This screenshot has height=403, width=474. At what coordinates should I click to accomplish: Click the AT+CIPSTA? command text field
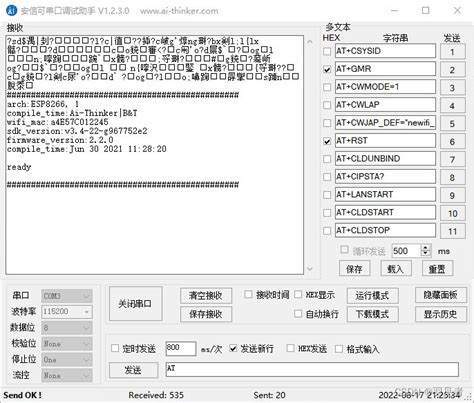coord(385,177)
